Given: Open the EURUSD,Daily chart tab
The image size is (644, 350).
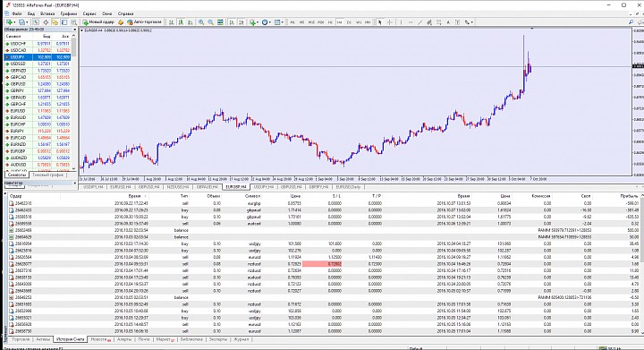Looking at the screenshot, I should pyautogui.click(x=348, y=187).
